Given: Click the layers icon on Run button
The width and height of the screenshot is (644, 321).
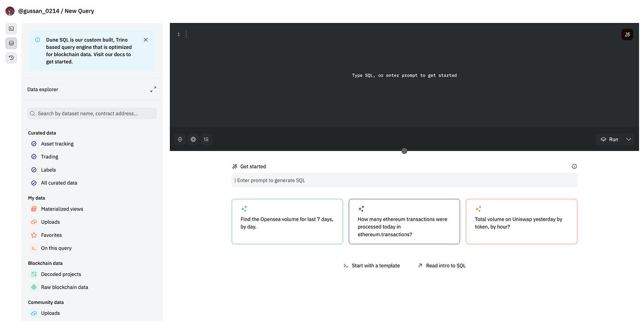Looking at the screenshot, I should (x=603, y=139).
